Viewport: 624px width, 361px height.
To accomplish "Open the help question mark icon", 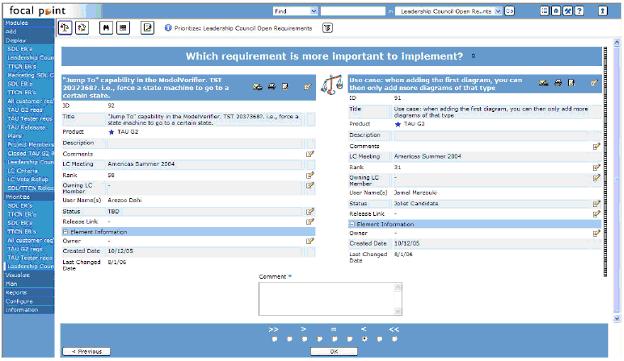I will point(579,11).
